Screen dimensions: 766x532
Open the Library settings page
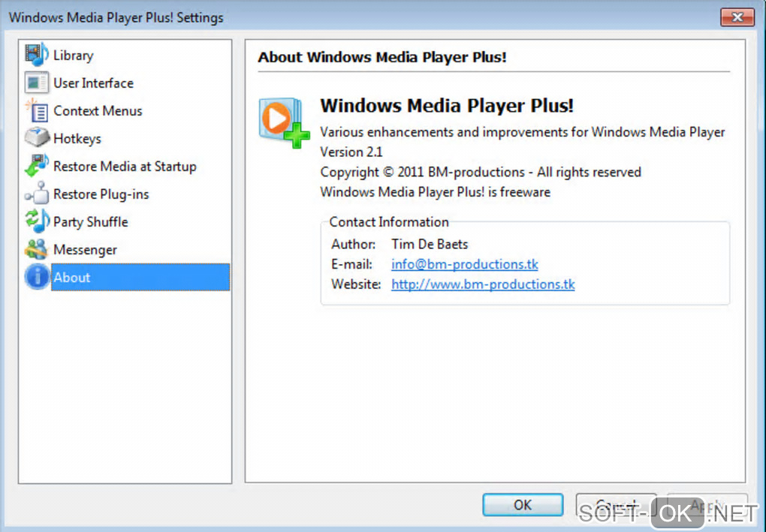click(x=74, y=56)
